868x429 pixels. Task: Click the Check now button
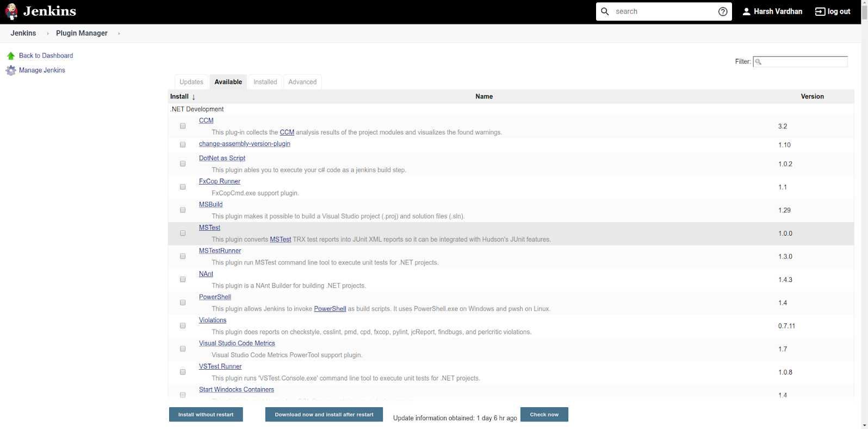click(544, 414)
